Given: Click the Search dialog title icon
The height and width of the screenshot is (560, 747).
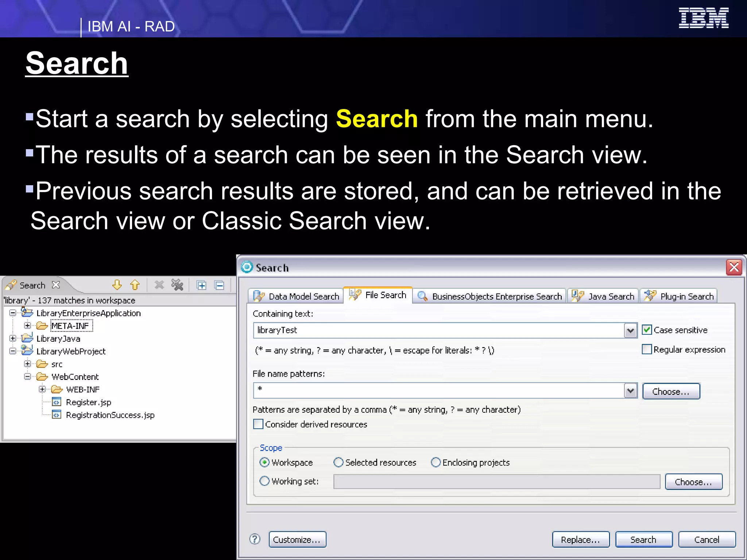Looking at the screenshot, I should (247, 267).
